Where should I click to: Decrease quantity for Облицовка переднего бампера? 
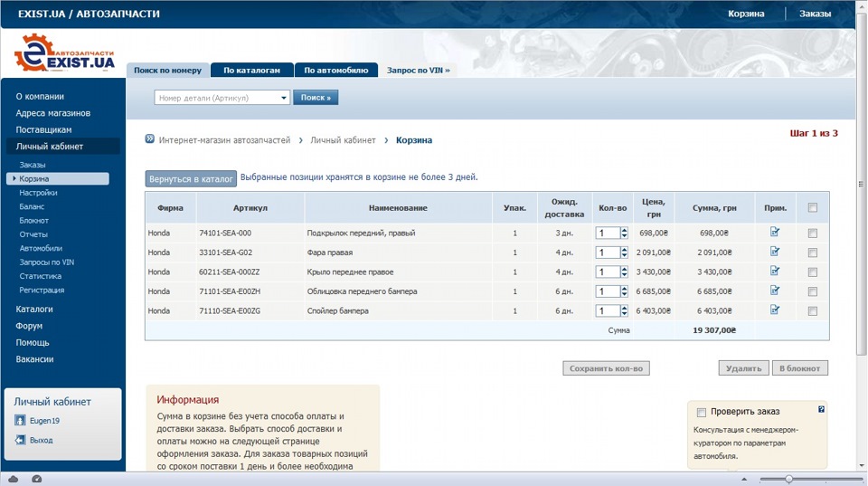coord(625,294)
